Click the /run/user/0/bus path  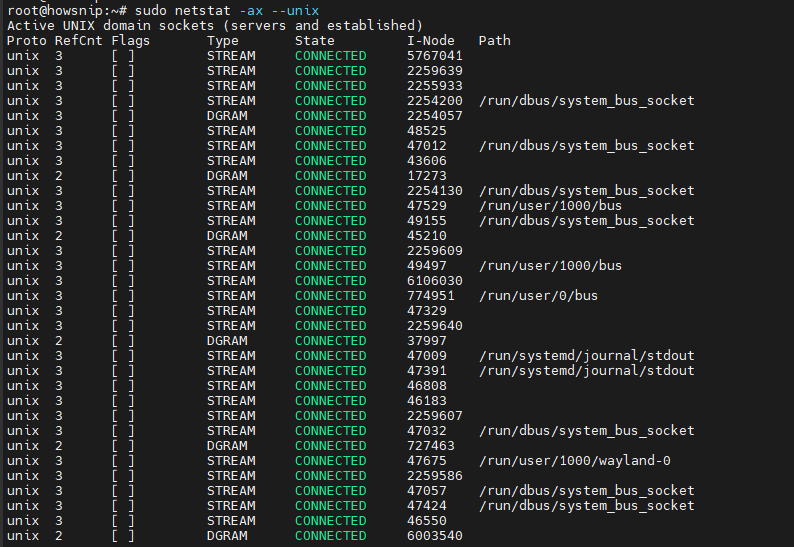pyautogui.click(x=538, y=296)
